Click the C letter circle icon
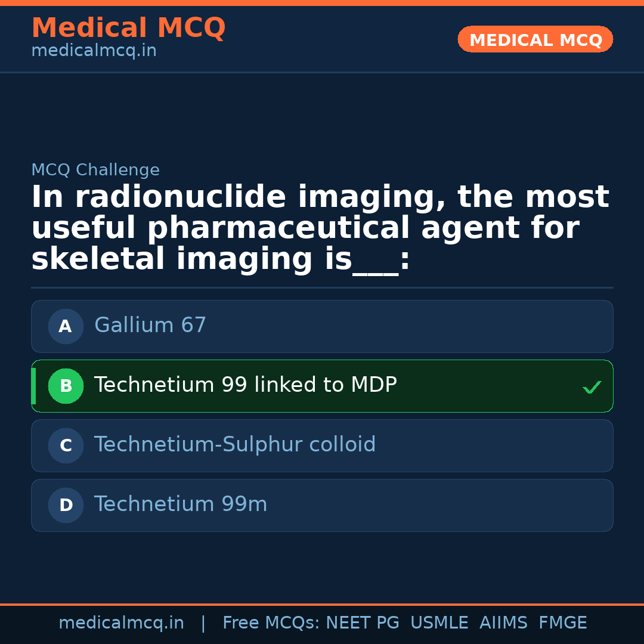This screenshot has width=644, height=644. [x=66, y=445]
